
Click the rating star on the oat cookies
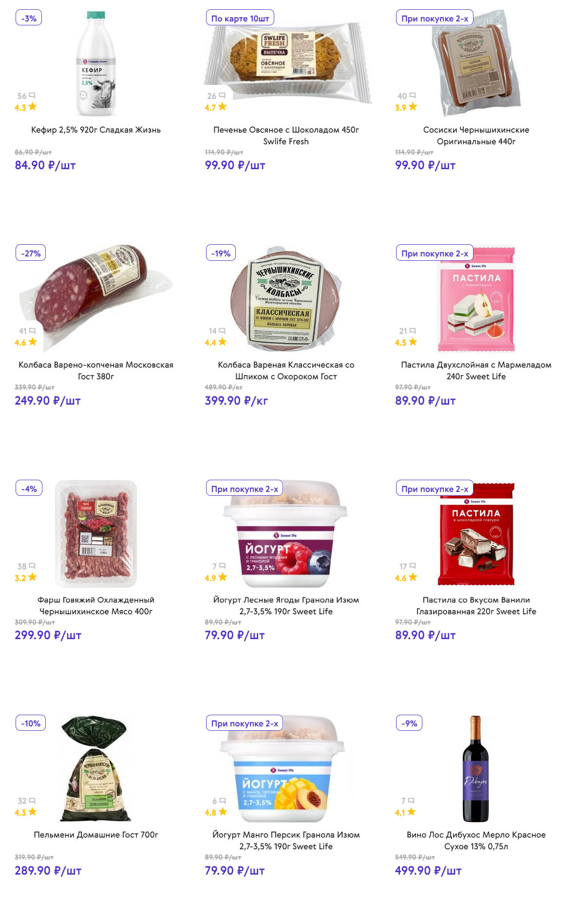pyautogui.click(x=222, y=107)
